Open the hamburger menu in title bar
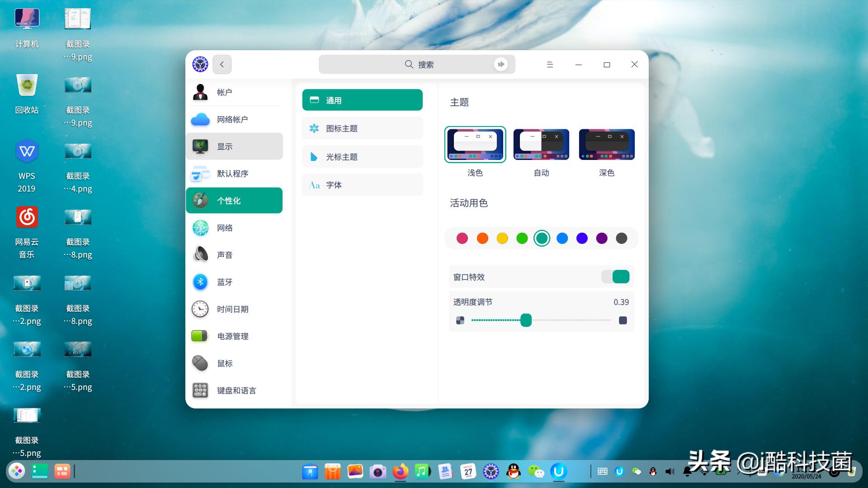Screen dimensions: 868x488 (x=550, y=65)
